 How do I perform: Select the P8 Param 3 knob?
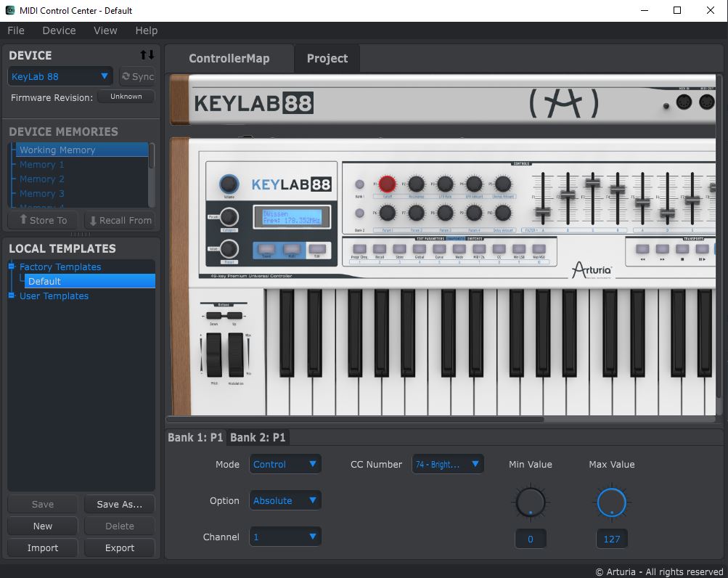point(445,213)
